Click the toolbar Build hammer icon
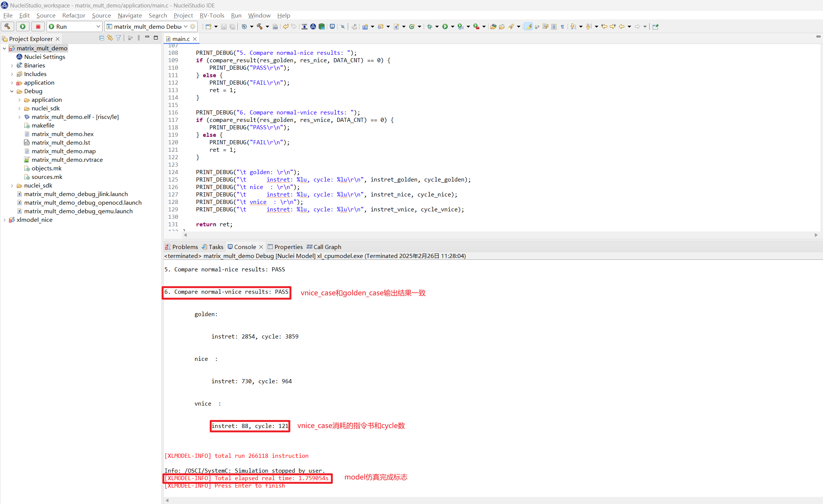The image size is (823, 504). click(260, 26)
